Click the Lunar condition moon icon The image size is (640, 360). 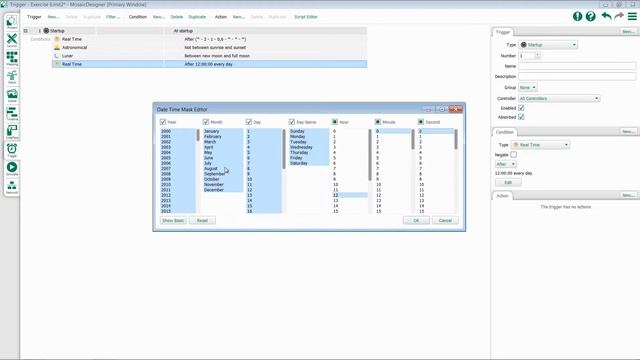pos(57,56)
